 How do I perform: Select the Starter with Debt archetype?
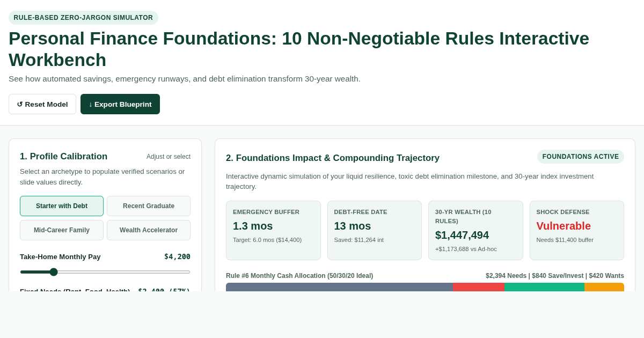(62, 206)
